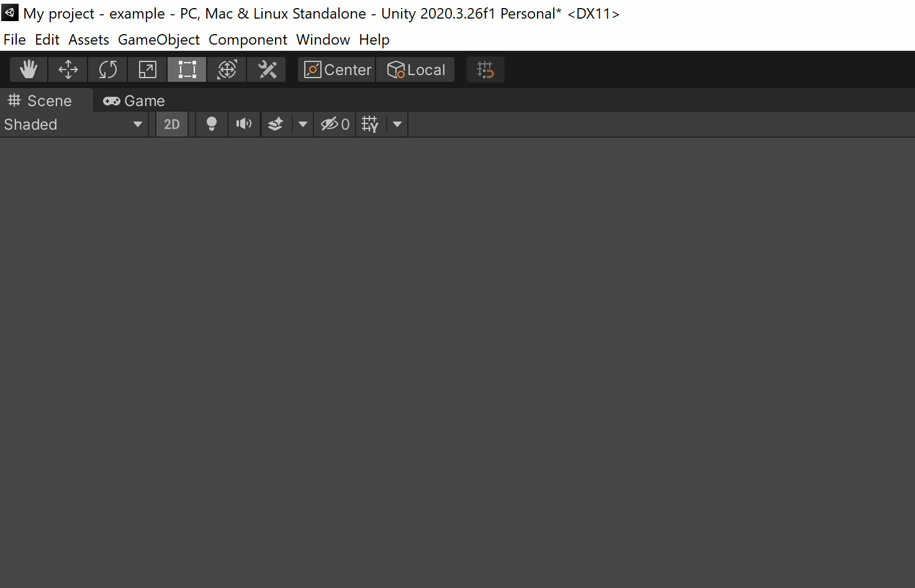Click the Unity logo in title bar
The height and width of the screenshot is (588, 915).
point(10,12)
